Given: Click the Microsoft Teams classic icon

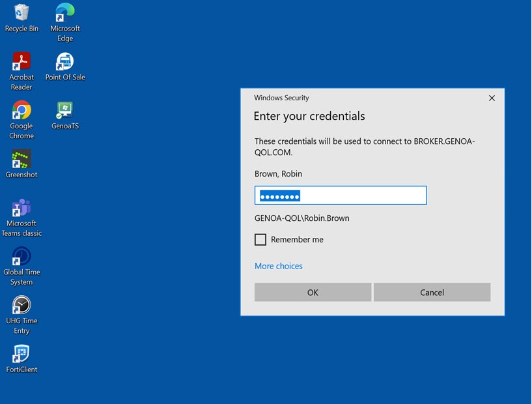Looking at the screenshot, I should [x=21, y=209].
